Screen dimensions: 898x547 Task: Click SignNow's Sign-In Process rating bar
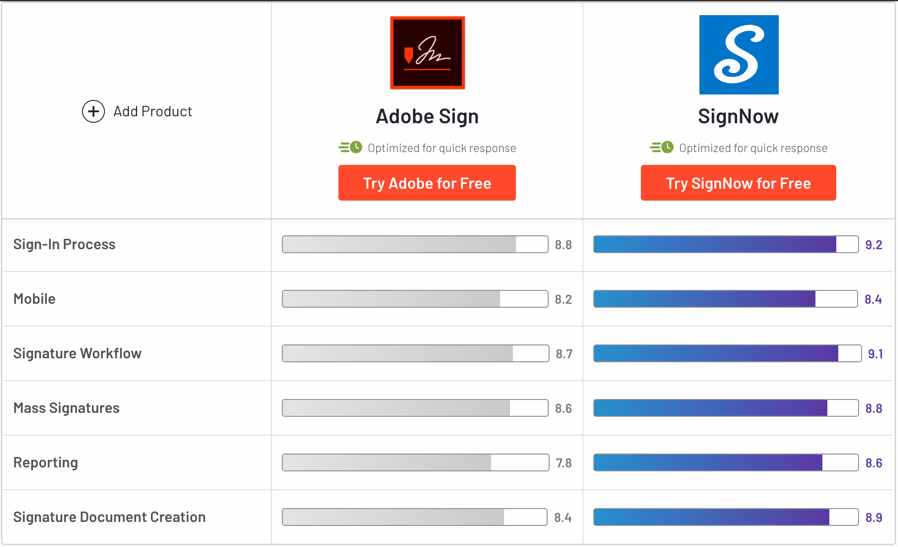(726, 244)
